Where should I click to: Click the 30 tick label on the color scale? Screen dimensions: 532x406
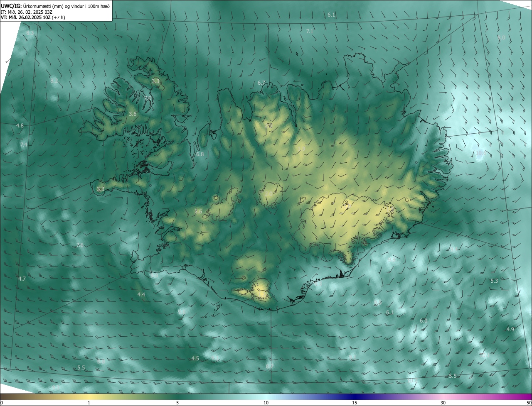pos(443,403)
